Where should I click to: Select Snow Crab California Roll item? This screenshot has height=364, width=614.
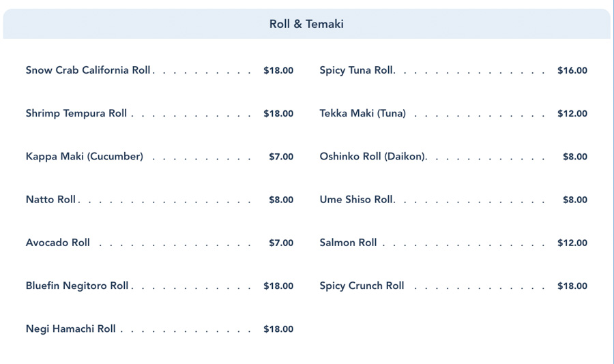[x=88, y=70]
